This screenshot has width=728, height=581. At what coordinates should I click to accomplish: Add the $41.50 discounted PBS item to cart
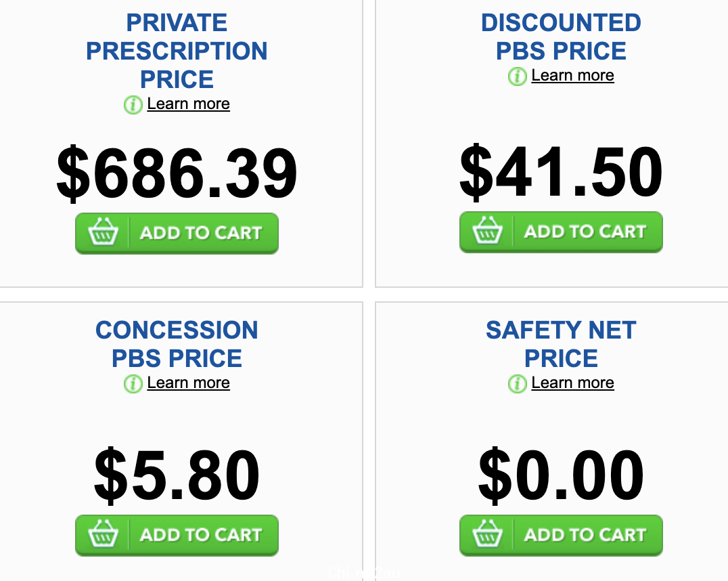point(561,232)
